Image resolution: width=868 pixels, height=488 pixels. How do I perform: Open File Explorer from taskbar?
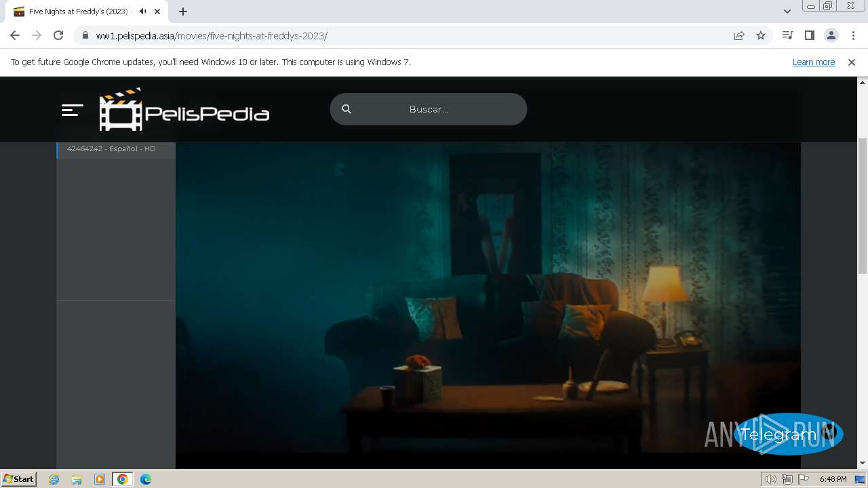pos(77,479)
